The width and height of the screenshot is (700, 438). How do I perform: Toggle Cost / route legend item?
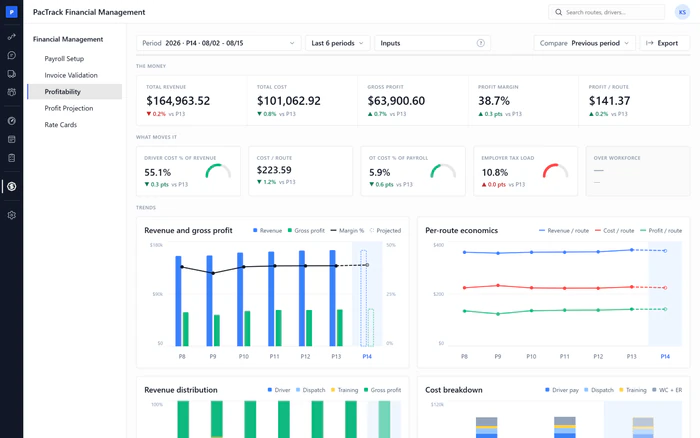pyautogui.click(x=614, y=230)
